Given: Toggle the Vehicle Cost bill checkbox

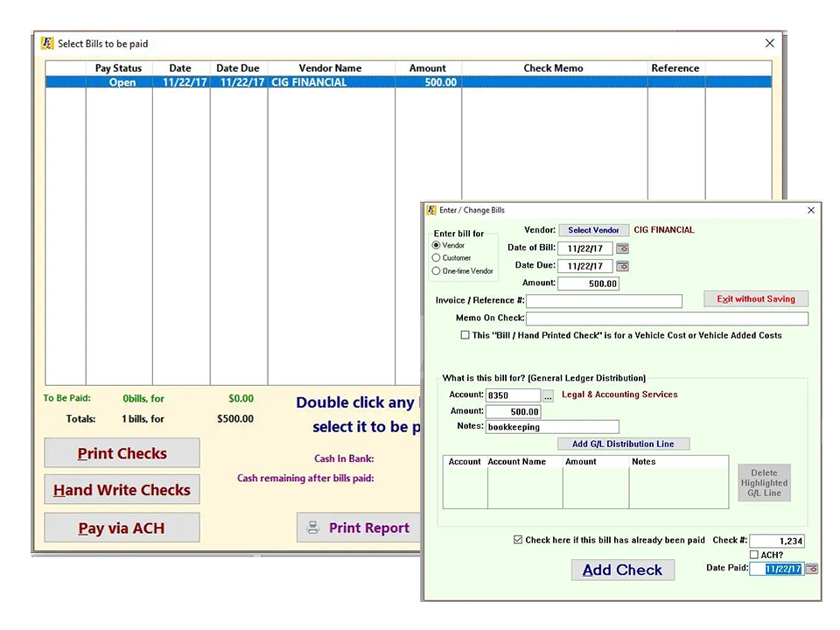Looking at the screenshot, I should click(x=465, y=335).
